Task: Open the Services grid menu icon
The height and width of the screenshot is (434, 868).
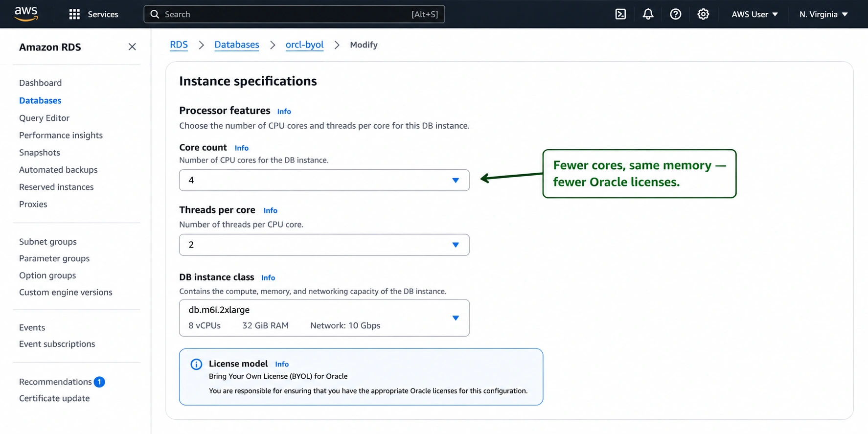Action: coord(74,14)
